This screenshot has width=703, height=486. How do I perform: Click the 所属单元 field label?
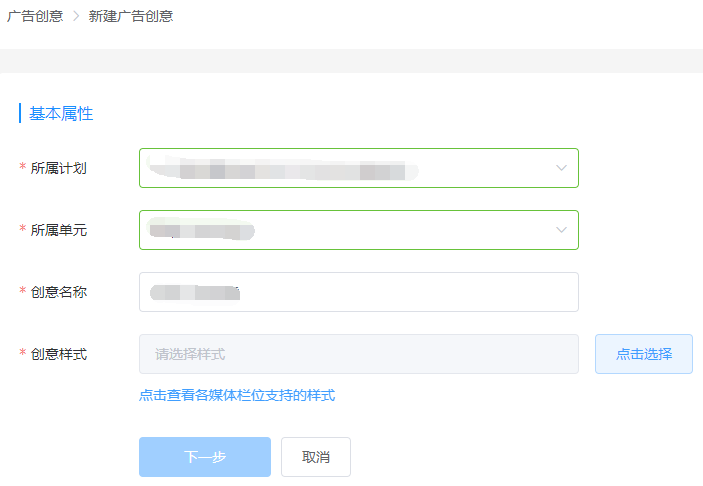(x=58, y=230)
